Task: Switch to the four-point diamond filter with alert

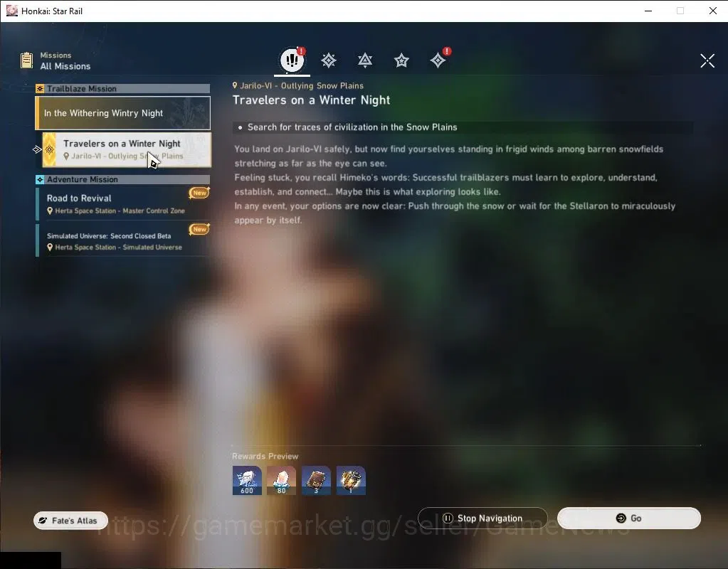Action: [438, 60]
